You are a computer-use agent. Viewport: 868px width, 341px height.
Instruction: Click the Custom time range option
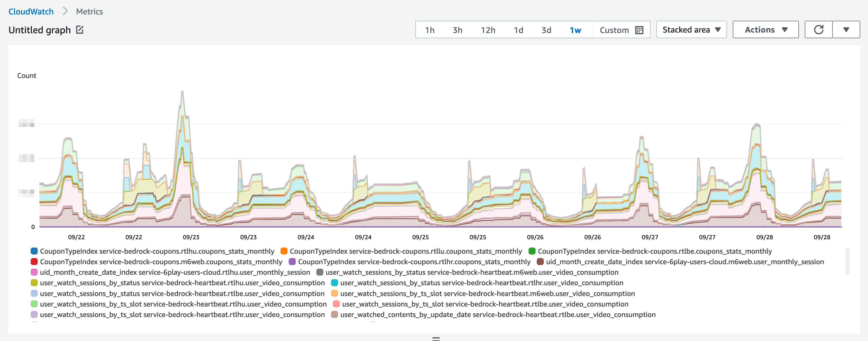point(614,30)
